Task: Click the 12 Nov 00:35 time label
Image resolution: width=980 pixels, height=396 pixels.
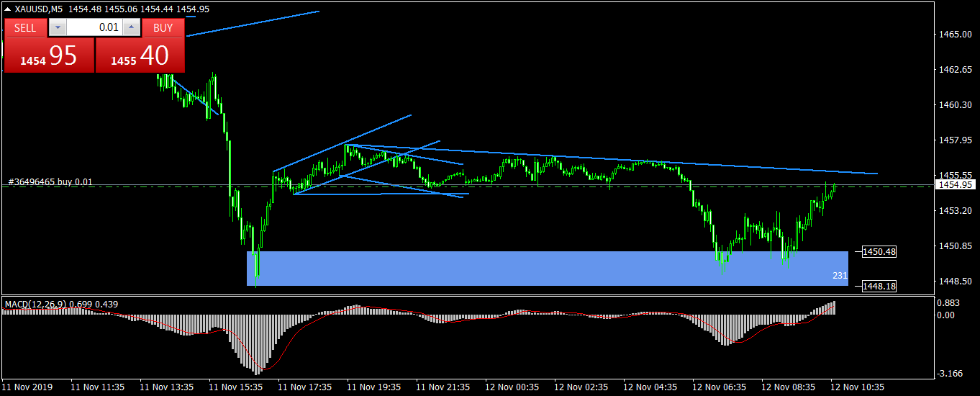Action: pyautogui.click(x=512, y=387)
